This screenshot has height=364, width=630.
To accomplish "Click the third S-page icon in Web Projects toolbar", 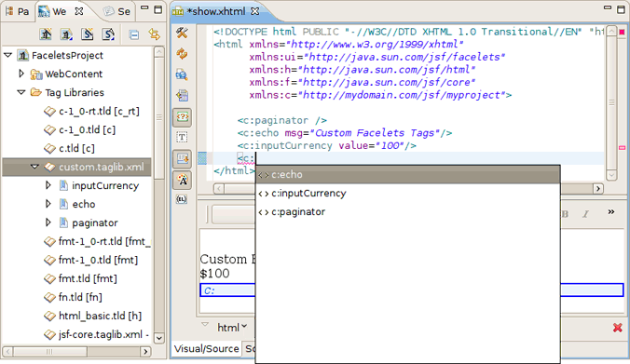I will pos(88,34).
